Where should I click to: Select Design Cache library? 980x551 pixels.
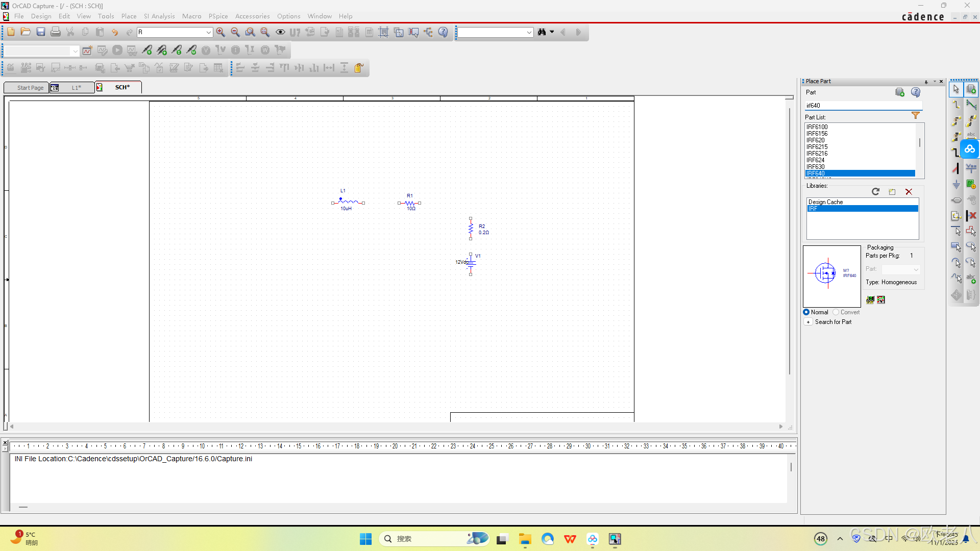825,202
